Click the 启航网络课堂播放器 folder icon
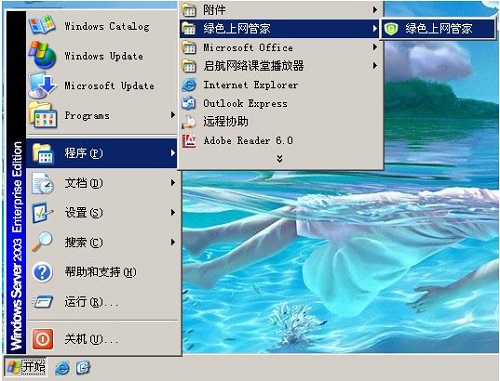Viewport: 500px width, 381px height. pos(189,66)
